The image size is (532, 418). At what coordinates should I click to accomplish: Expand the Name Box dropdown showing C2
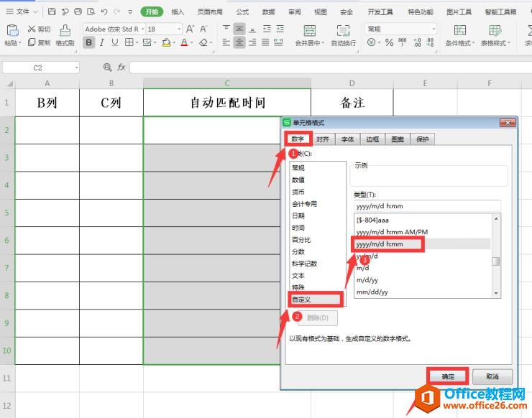[x=76, y=68]
